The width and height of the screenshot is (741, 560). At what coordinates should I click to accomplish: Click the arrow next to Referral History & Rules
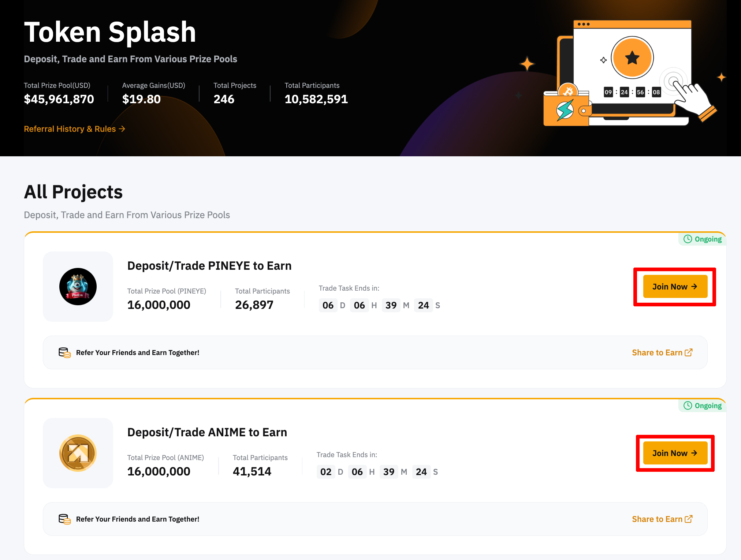coord(122,129)
